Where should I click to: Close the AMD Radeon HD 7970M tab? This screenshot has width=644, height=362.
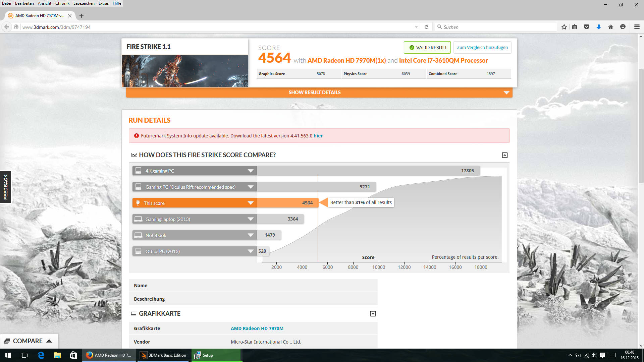point(70,16)
